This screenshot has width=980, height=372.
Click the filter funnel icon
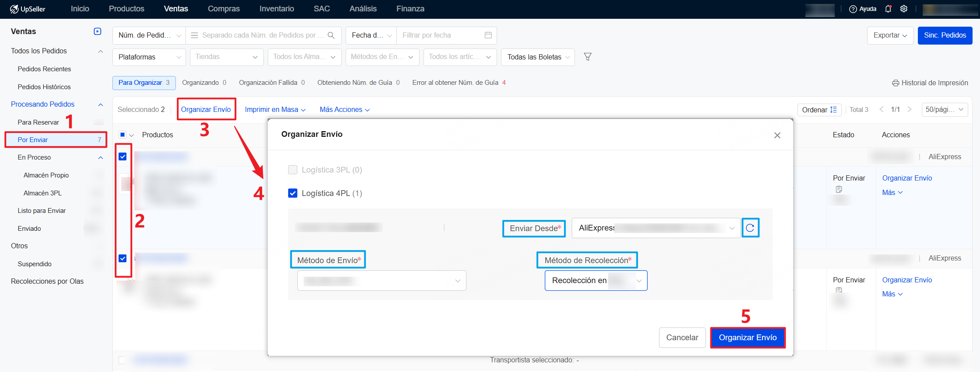(x=588, y=57)
